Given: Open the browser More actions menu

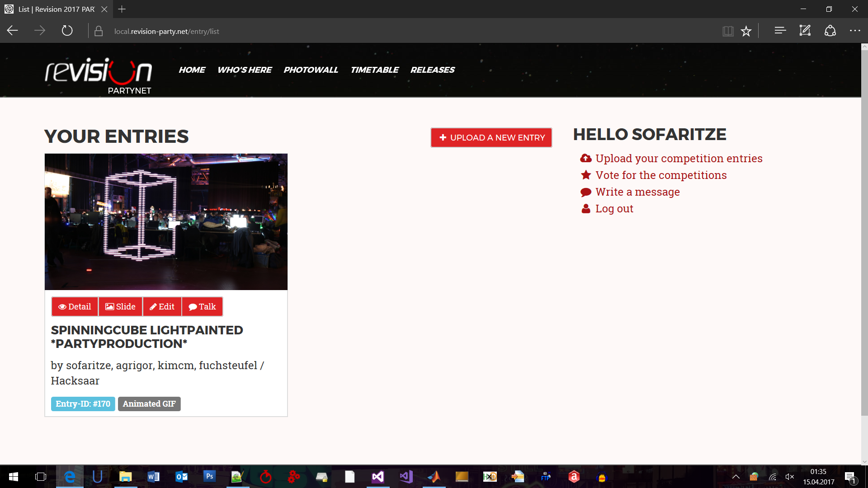Looking at the screenshot, I should click(854, 31).
